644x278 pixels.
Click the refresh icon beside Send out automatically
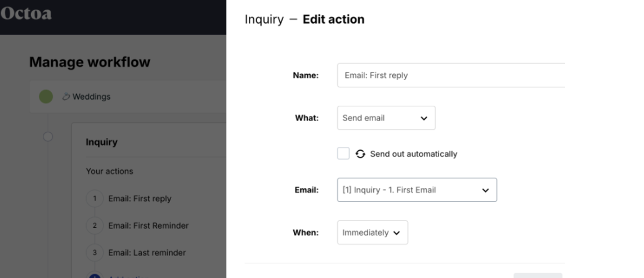coord(360,154)
